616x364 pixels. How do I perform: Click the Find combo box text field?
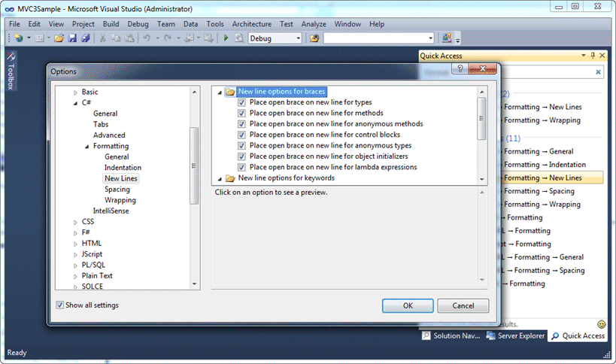coord(375,38)
